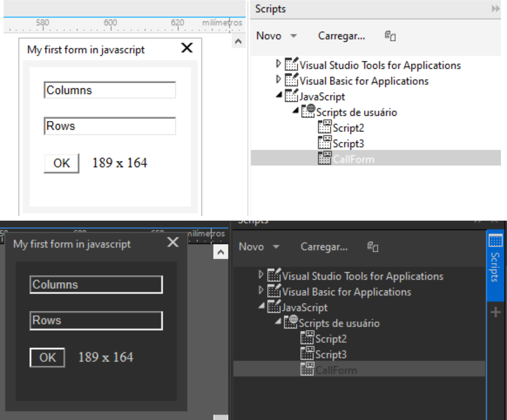Click the Columns field in the light form
The image size is (507, 420).
click(x=110, y=90)
